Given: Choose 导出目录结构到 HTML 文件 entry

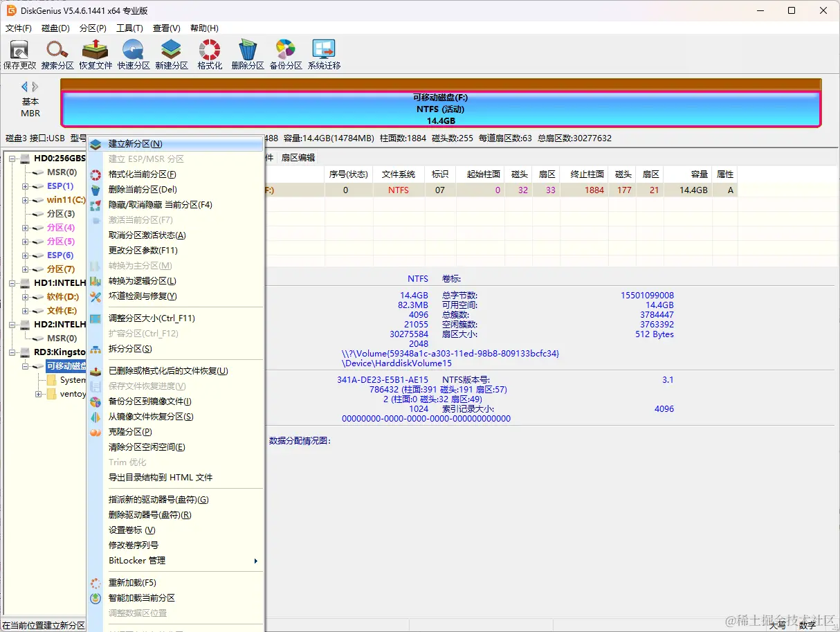Looking at the screenshot, I should [175, 478].
